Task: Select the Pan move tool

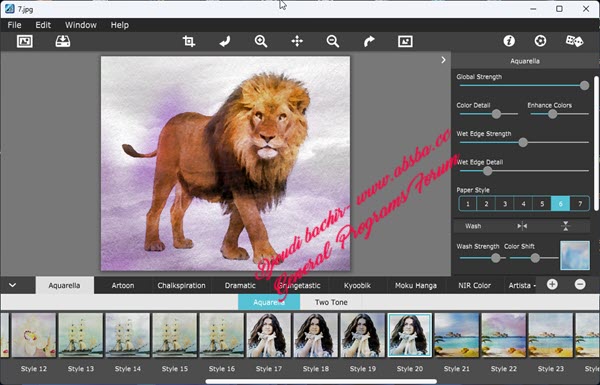Action: point(297,41)
